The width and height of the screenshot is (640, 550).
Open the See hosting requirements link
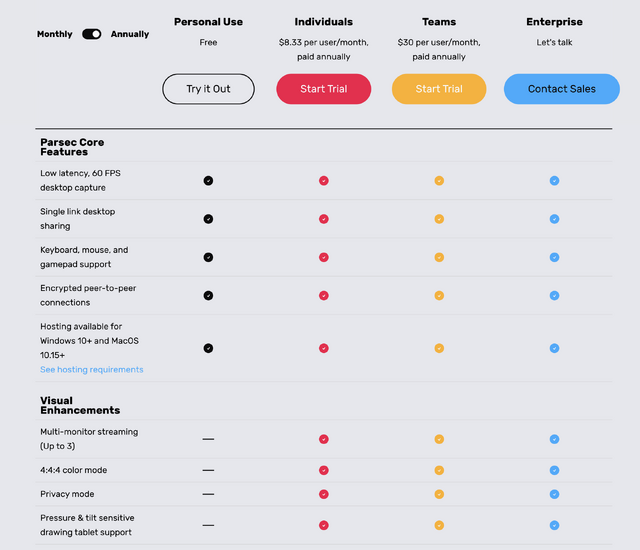tap(92, 369)
